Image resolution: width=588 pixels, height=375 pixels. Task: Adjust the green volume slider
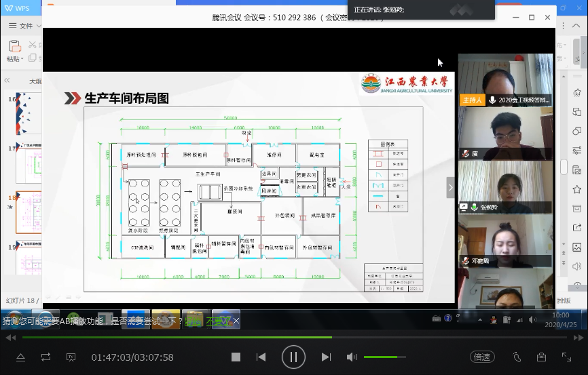(388, 357)
